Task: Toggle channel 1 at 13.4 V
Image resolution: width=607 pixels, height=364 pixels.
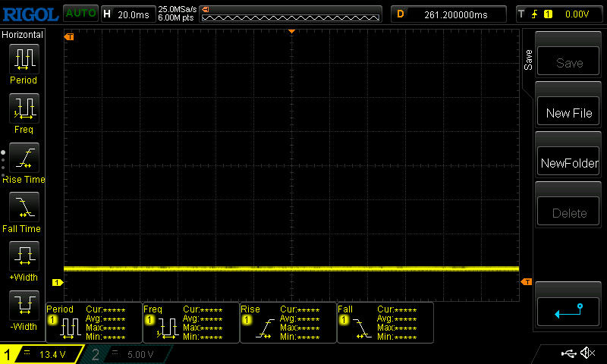Action: [42, 354]
